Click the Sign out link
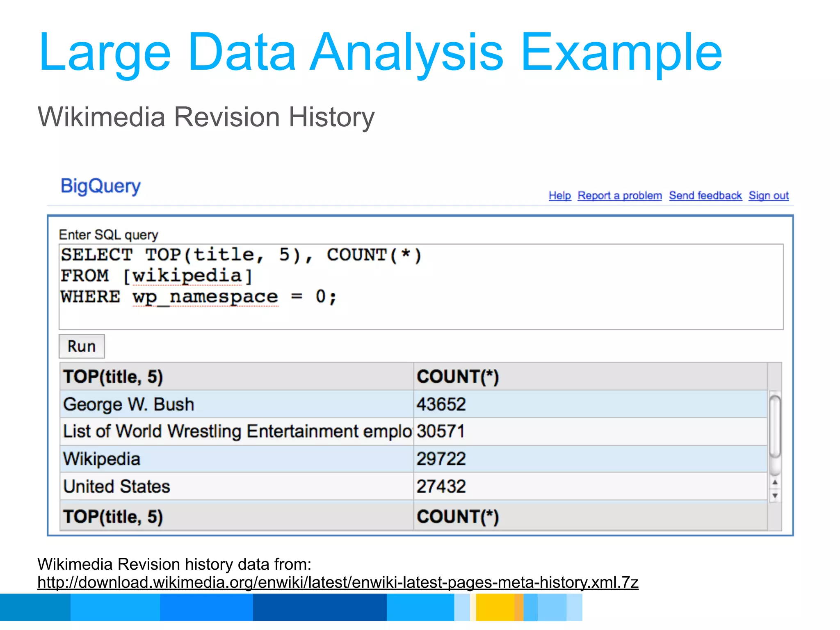Image resolution: width=840 pixels, height=630 pixels. (769, 196)
